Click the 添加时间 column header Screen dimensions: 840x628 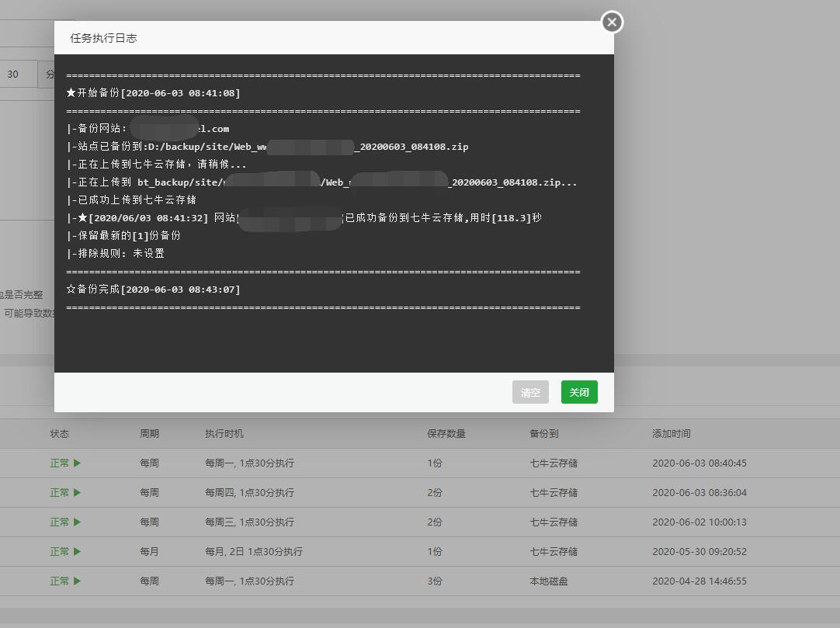tap(672, 433)
